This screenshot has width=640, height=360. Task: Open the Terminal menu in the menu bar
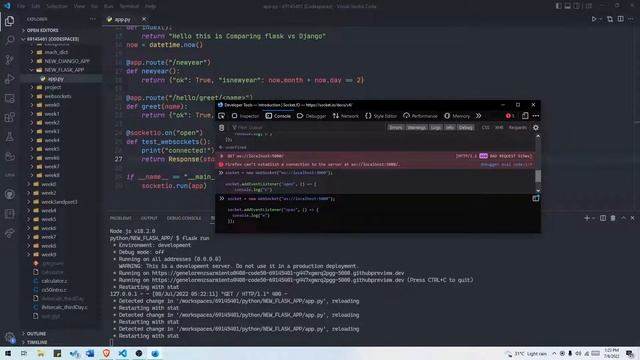[x=129, y=6]
